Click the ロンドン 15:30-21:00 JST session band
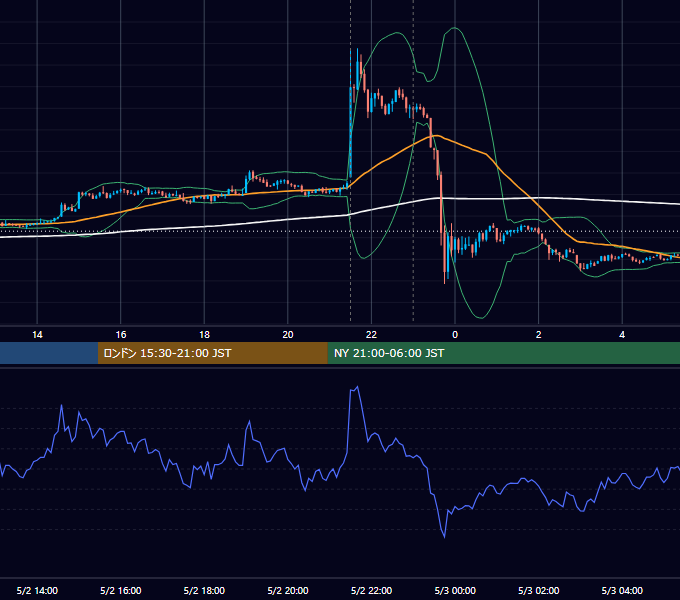 coord(212,353)
